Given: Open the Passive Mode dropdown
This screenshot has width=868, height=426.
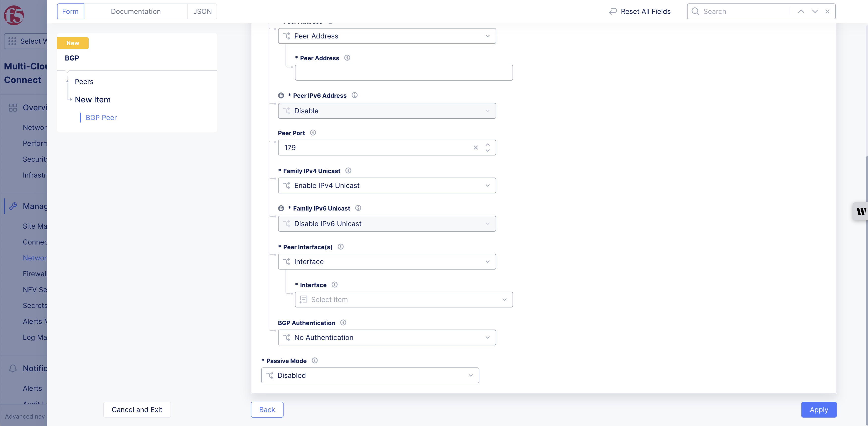Looking at the screenshot, I should pyautogui.click(x=370, y=375).
